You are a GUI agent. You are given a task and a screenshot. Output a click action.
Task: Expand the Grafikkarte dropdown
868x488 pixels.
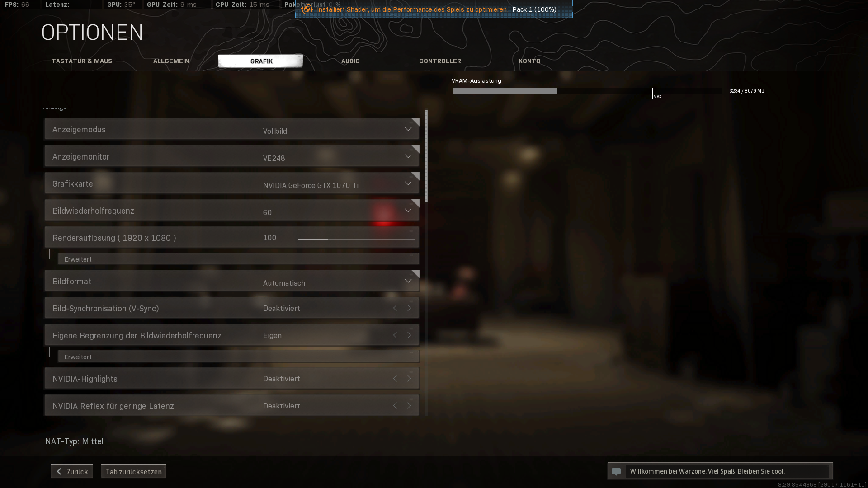(408, 183)
